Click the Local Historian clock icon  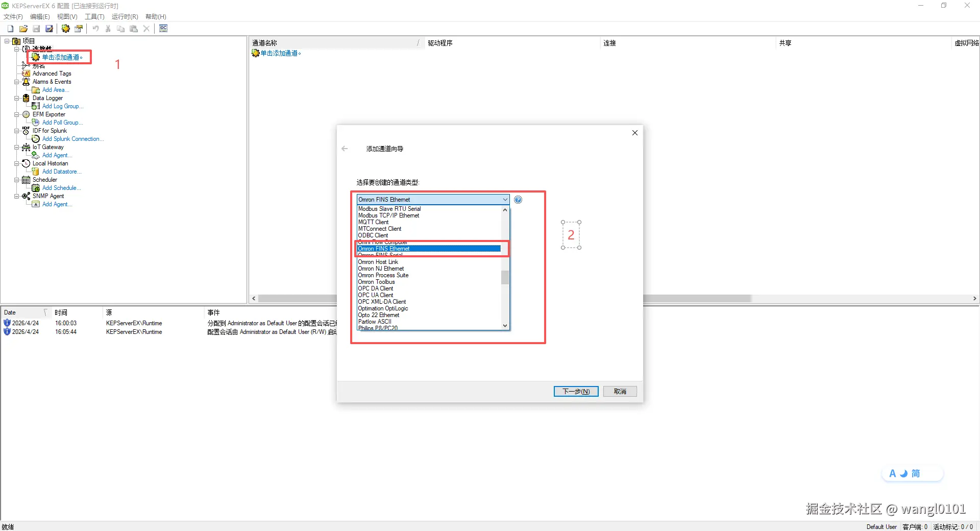click(x=26, y=163)
